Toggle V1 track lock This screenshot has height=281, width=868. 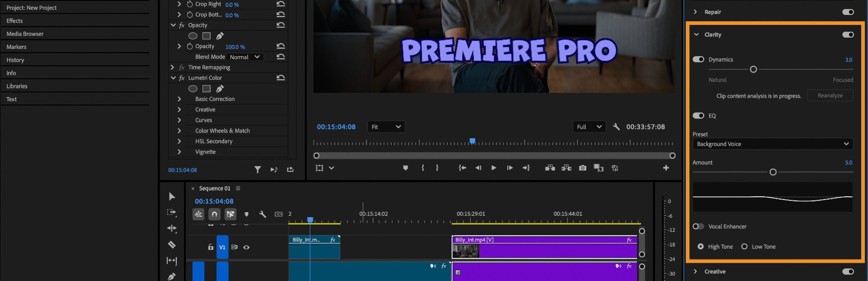[211, 247]
